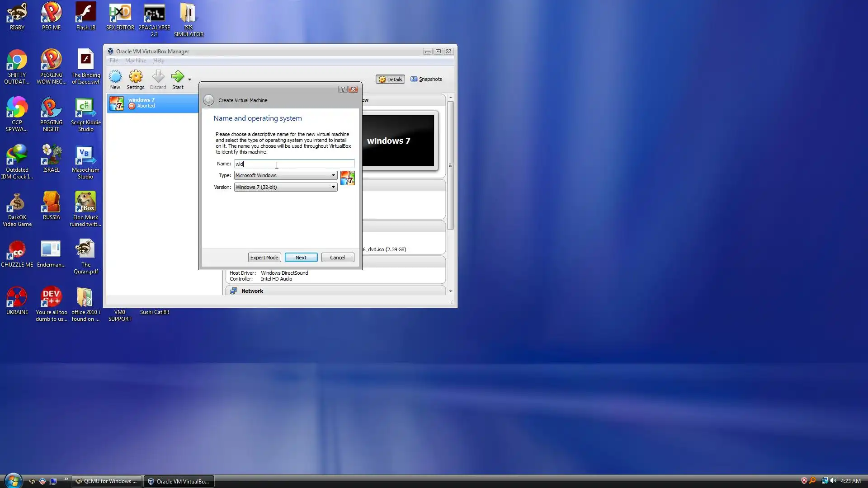Click the volume speaker tray icon
Viewport: 868px width, 488px height.
[833, 481]
